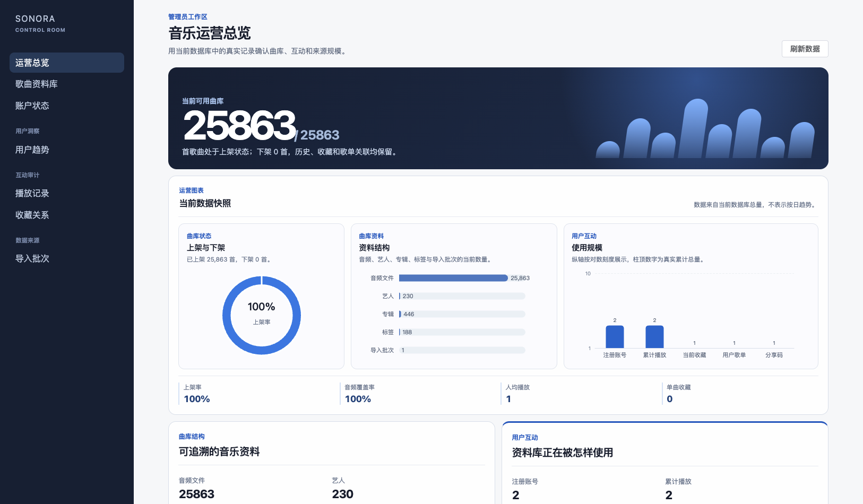Click the 注册账号 stat in 用户互动 card
The height and width of the screenshot is (504, 863).
[525, 489]
